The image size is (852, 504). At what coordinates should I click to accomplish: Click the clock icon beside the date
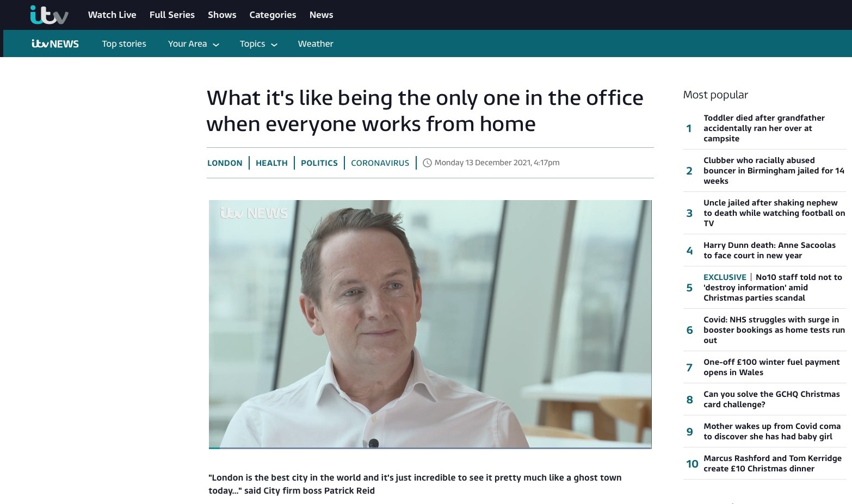pos(427,163)
